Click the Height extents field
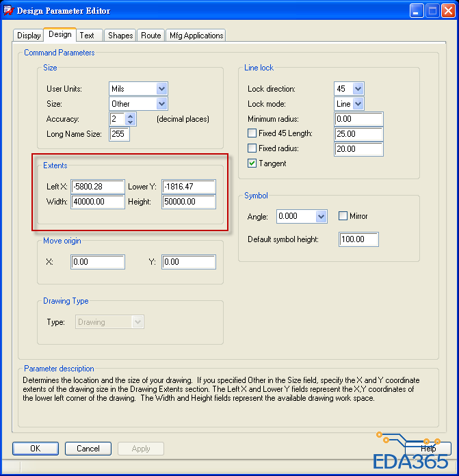459x476 pixels. pos(189,202)
